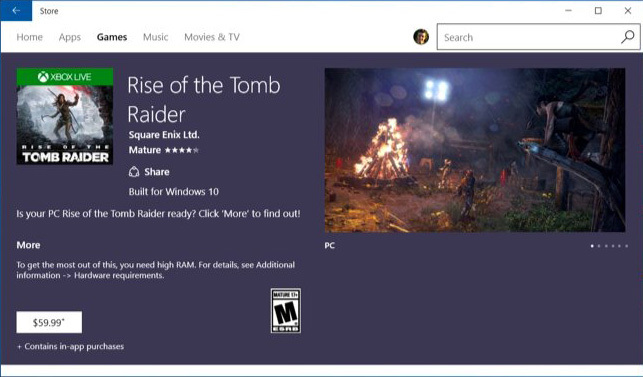Expand the More description link
This screenshot has width=643, height=377.
pos(28,245)
